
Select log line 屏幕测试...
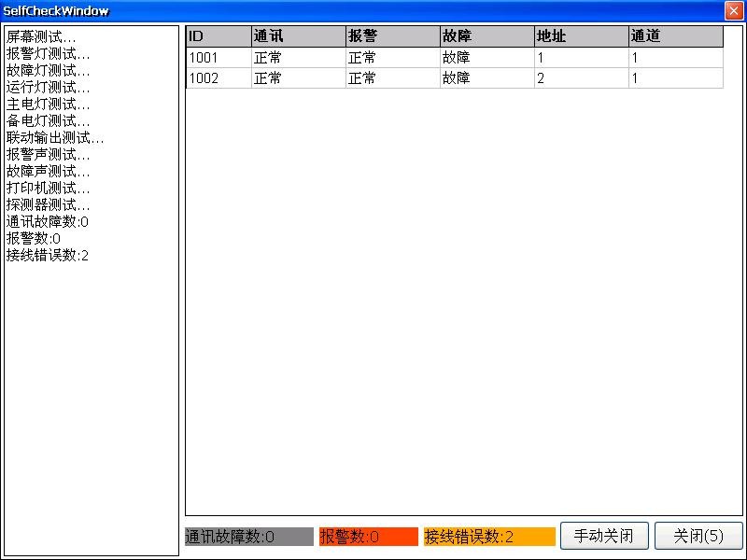pos(41,36)
